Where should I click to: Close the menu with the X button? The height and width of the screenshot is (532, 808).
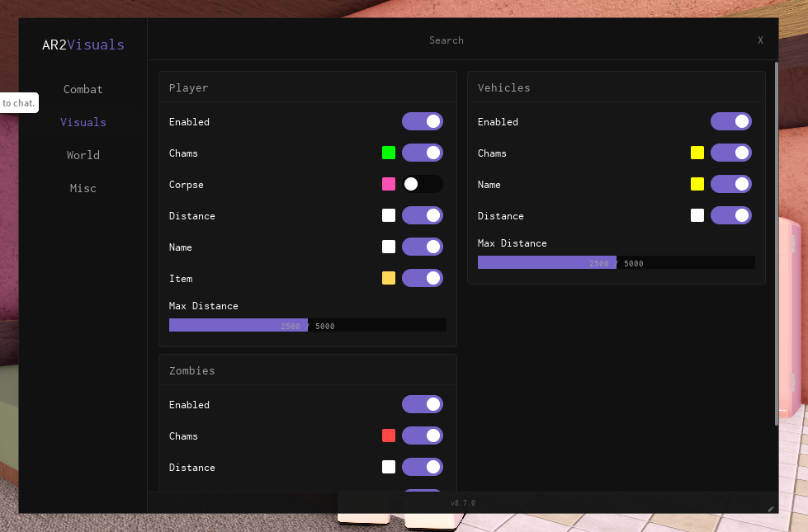point(760,40)
